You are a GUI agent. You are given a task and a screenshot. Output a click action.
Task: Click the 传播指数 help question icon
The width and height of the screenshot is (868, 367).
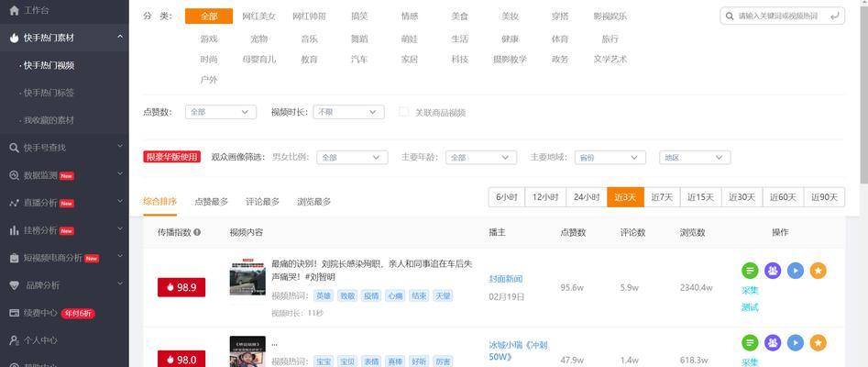[x=197, y=233]
